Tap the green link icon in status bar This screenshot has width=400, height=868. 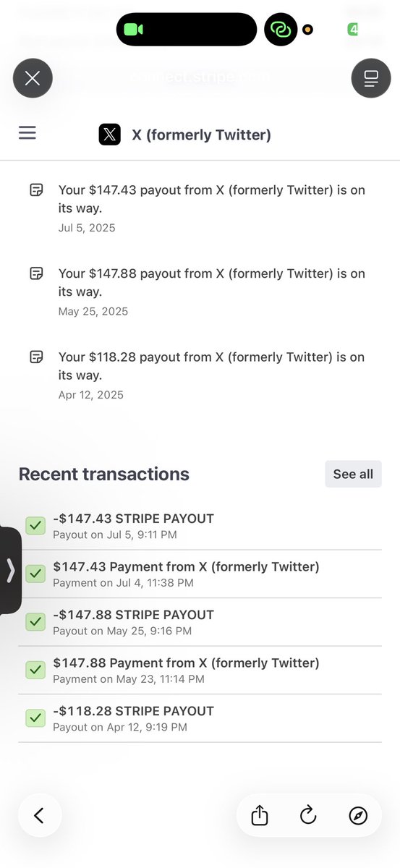coord(281,30)
